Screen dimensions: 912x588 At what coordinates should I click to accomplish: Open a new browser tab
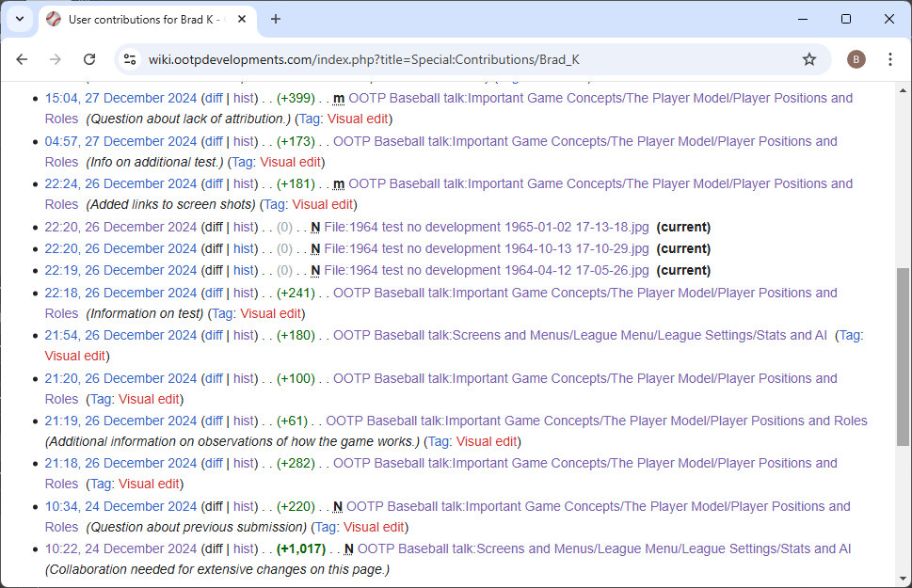(276, 19)
